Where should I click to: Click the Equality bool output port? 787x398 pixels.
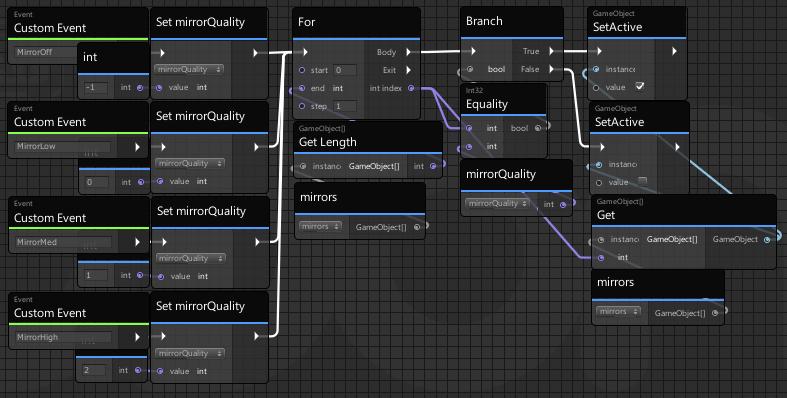[538, 128]
